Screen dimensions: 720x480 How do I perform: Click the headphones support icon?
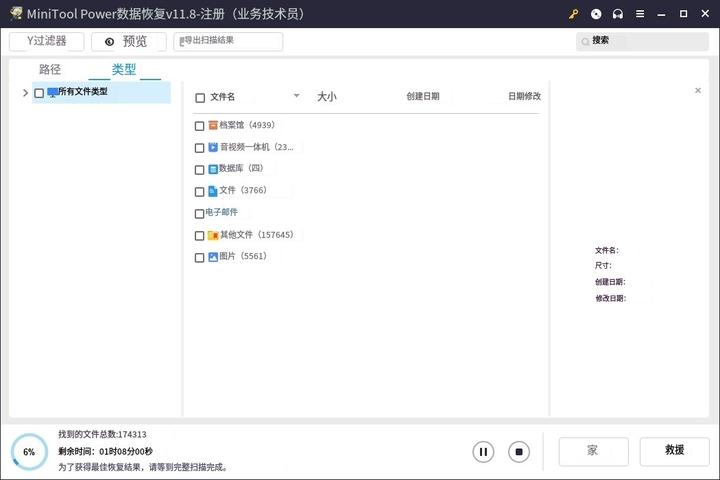(x=618, y=14)
